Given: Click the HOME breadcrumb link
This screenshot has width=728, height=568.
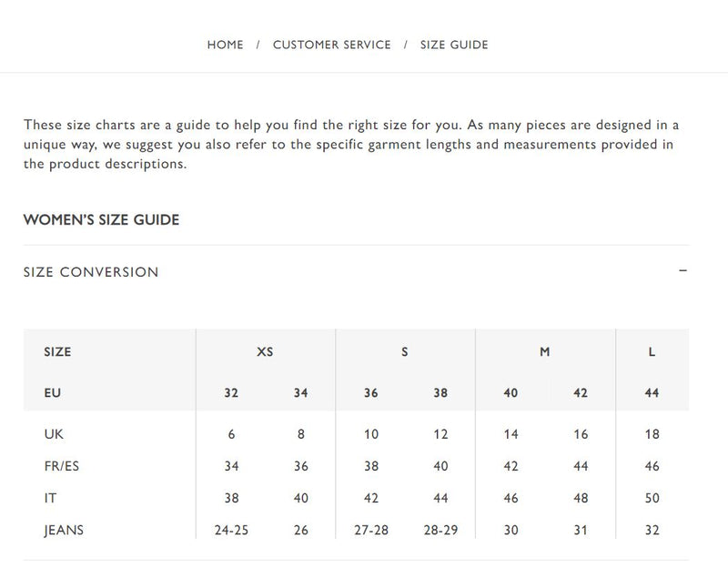Looking at the screenshot, I should [x=225, y=45].
